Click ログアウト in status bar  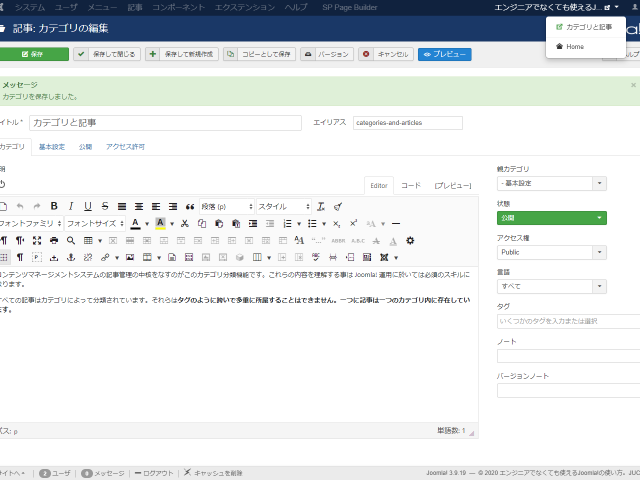[154, 473]
